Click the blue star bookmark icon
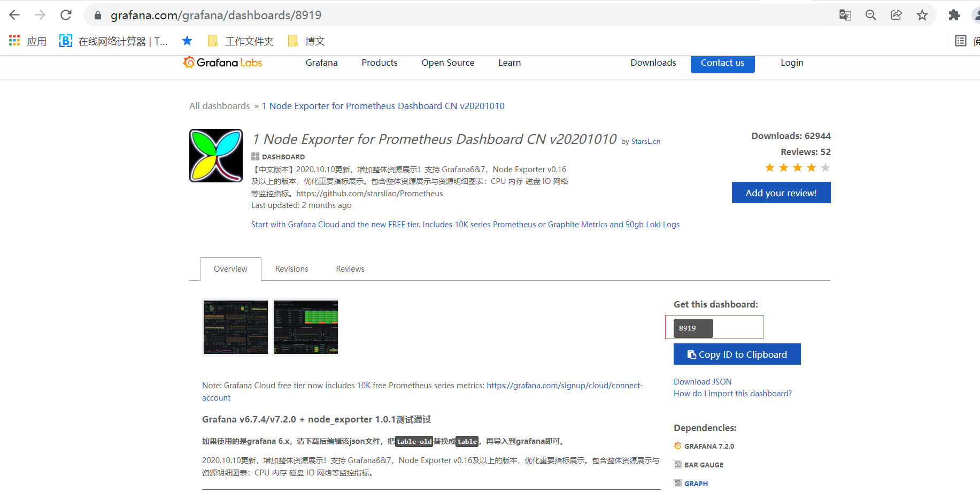 187,41
